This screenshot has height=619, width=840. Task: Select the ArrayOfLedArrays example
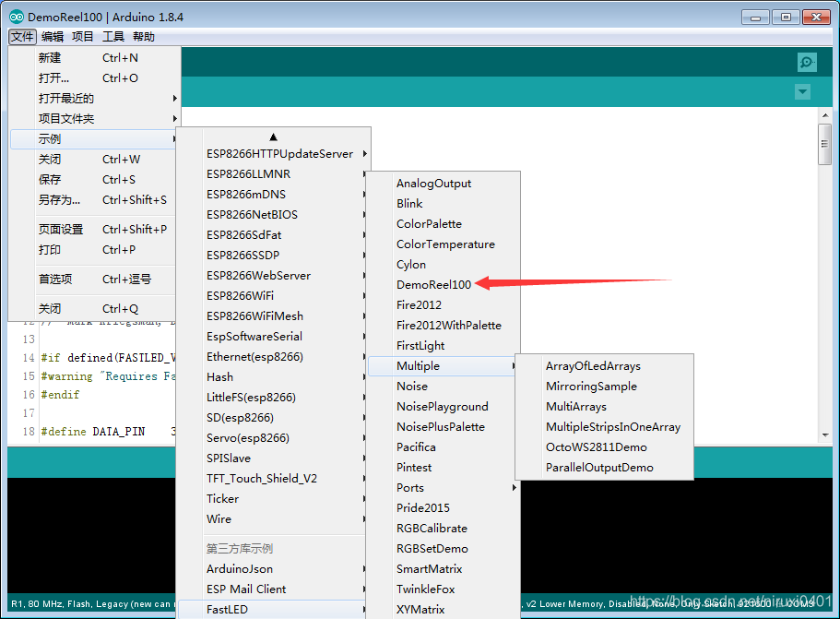[604, 366]
